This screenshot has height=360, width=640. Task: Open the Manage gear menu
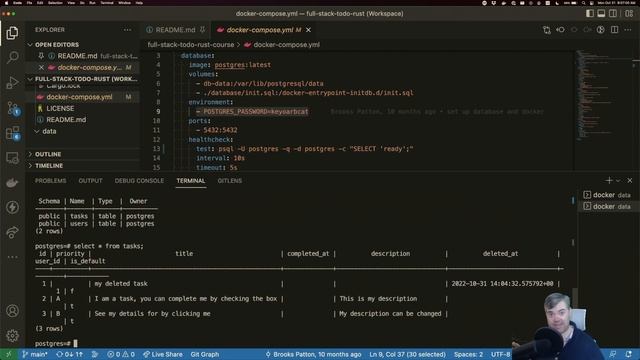(x=12, y=336)
